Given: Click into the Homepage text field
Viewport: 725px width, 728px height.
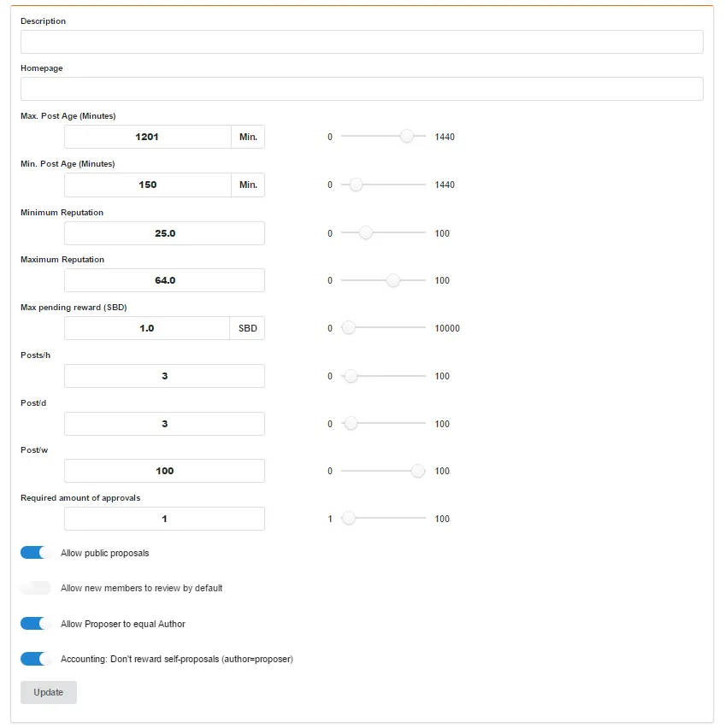Looking at the screenshot, I should [x=362, y=89].
